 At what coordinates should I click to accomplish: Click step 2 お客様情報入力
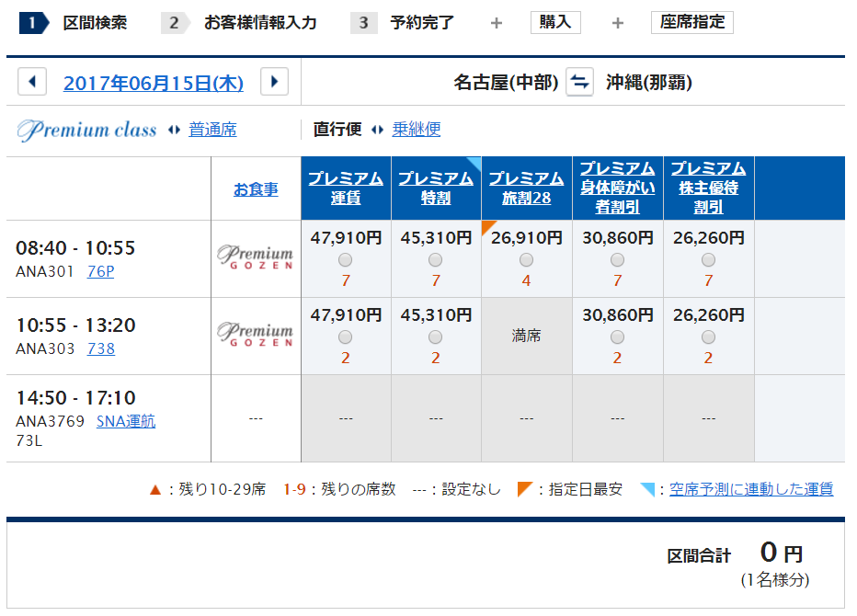239,23
